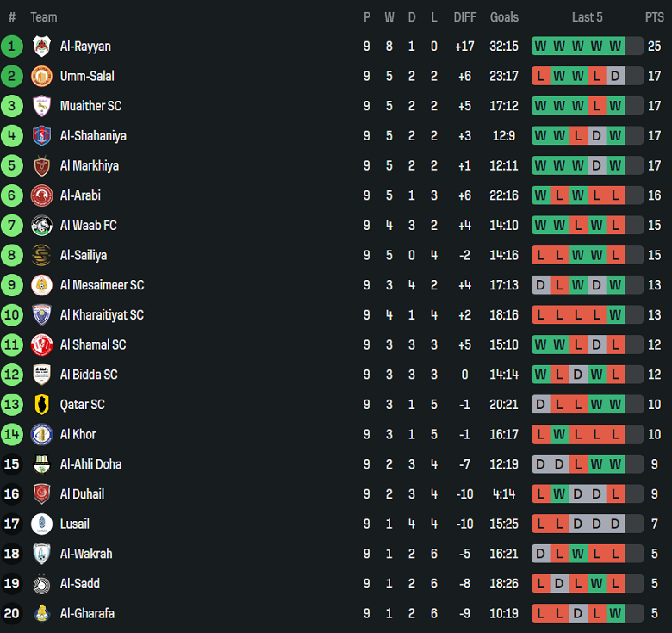Click the Qatar SC yellow shield logo

coord(41,405)
